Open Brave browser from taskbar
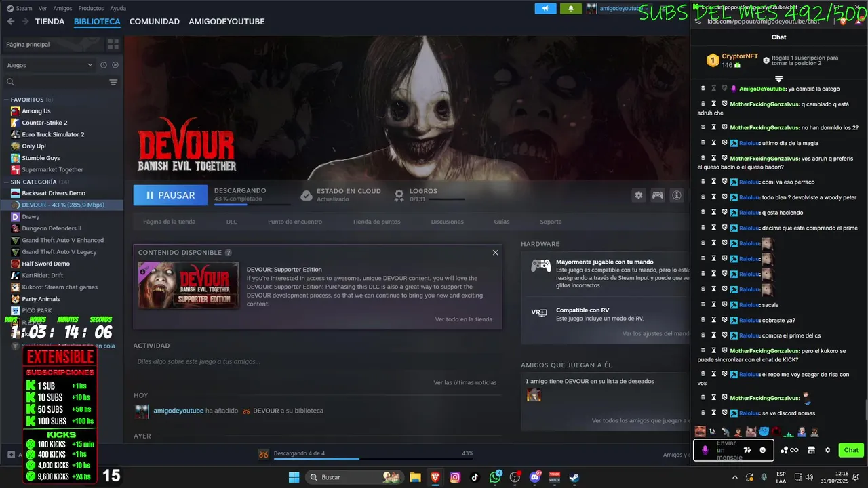This screenshot has width=868, height=488. pos(435,477)
